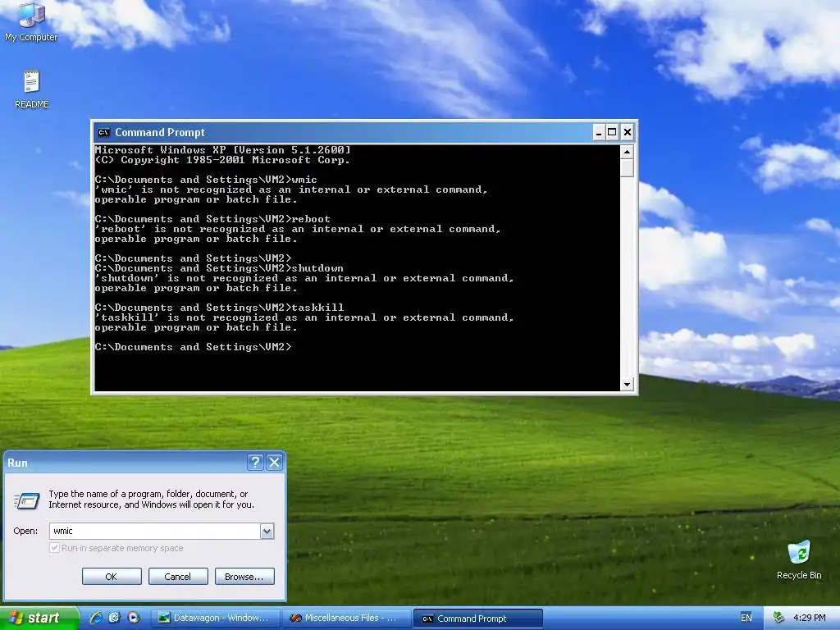This screenshot has height=630, width=840.
Task: Click the Command Prompt title bar icon
Action: [103, 132]
